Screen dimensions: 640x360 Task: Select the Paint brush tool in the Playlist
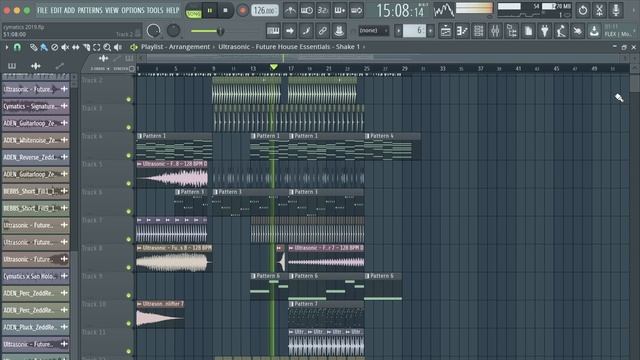[44, 47]
